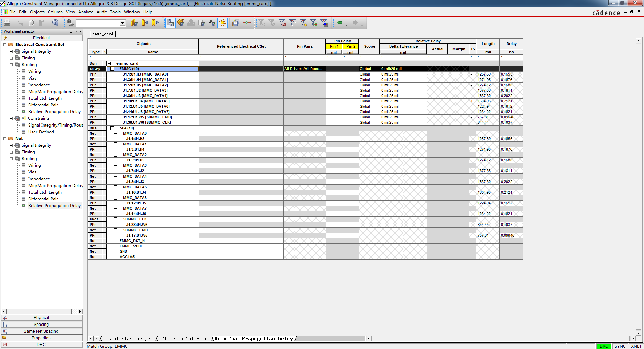Switch to the Total Etch Length tab
Screen dimensions: 644x349
pyautogui.click(x=128, y=339)
